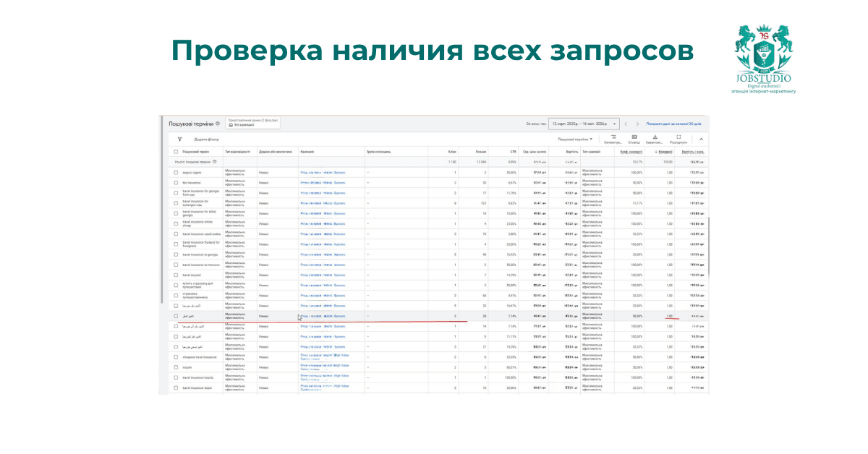Select search term travel insurance to georgia
868x454 pixels.
[200, 254]
